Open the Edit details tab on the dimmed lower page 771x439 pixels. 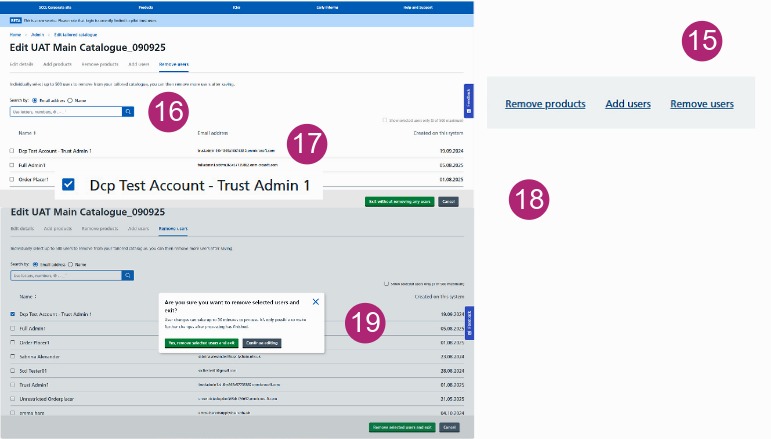click(x=22, y=229)
